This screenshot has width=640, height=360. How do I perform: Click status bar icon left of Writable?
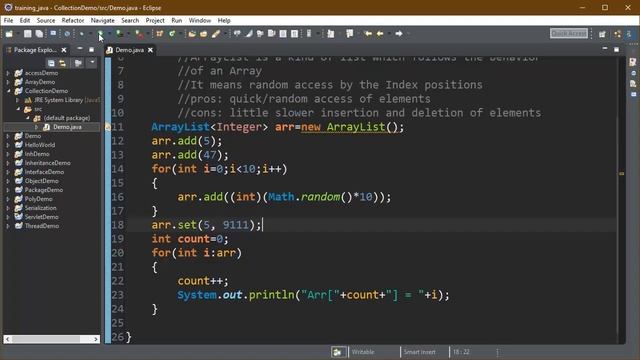(x=338, y=352)
